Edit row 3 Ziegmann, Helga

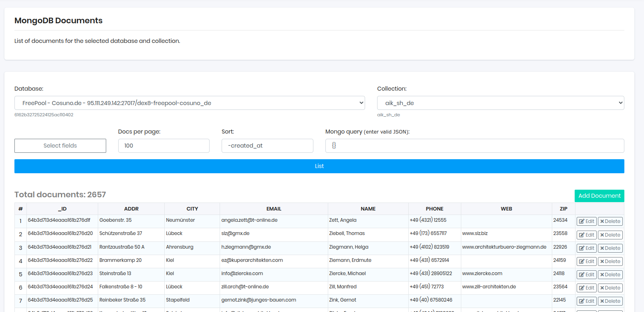tap(587, 248)
